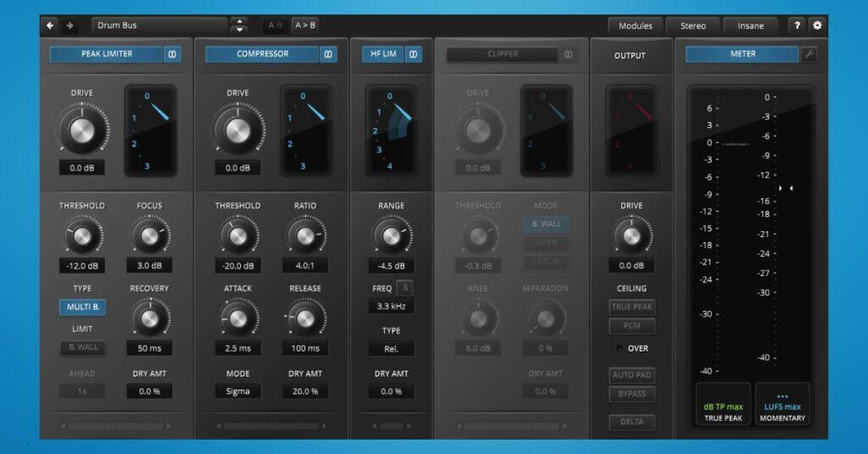The height and width of the screenshot is (454, 868).
Task: Open Compressor MODE Sigma dropdown
Action: [237, 391]
